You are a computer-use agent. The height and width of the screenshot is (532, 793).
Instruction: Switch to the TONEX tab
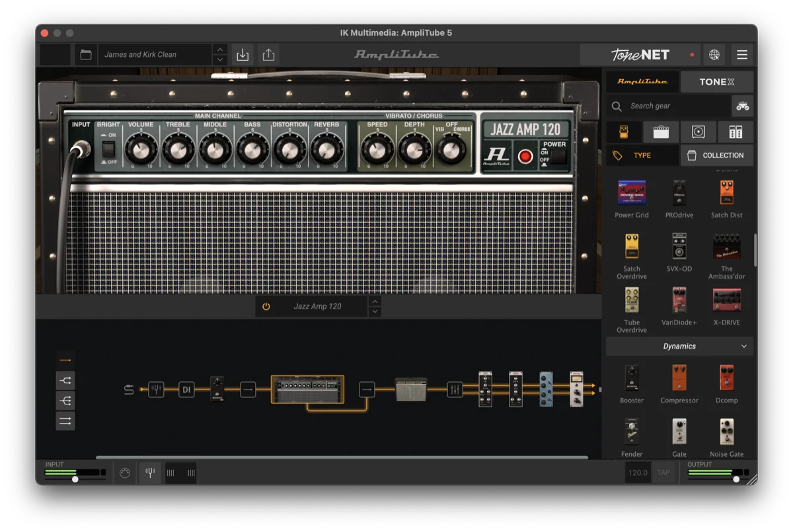coord(717,82)
